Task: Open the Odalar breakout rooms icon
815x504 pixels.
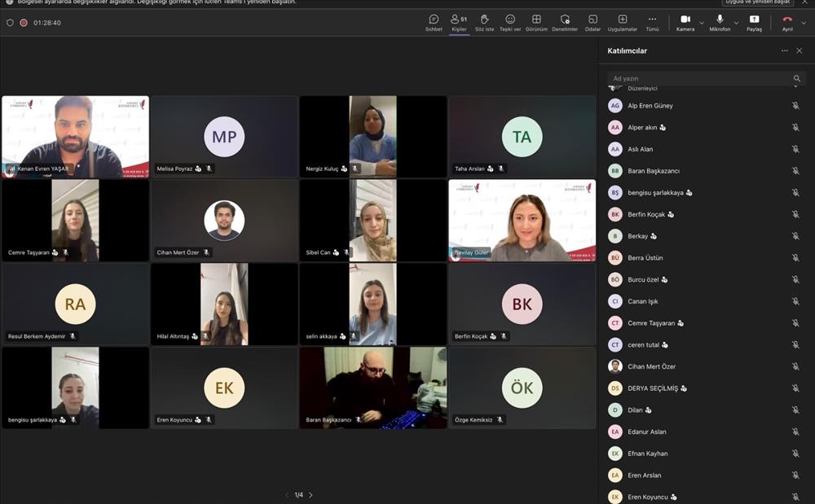Action: pyautogui.click(x=593, y=22)
